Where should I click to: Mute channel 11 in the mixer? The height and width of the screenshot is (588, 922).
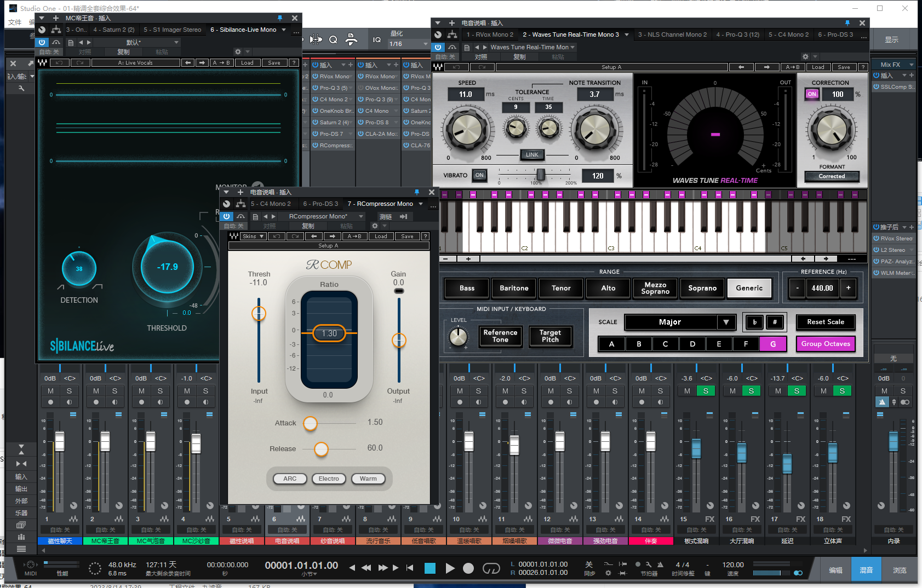(505, 391)
